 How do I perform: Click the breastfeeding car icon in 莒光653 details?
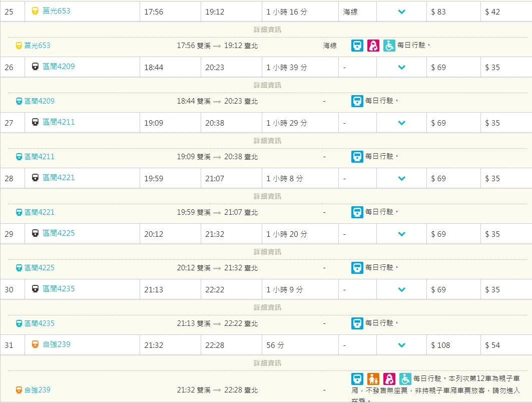click(373, 46)
